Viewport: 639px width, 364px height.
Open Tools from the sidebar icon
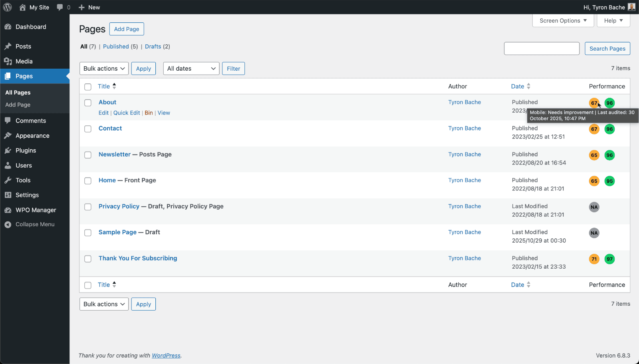pos(9,180)
